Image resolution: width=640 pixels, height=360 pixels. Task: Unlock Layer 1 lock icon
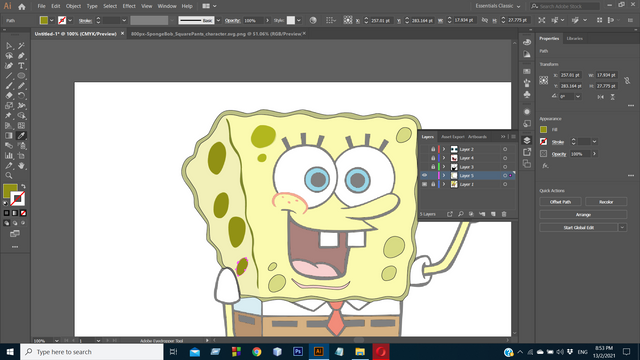(x=433, y=184)
